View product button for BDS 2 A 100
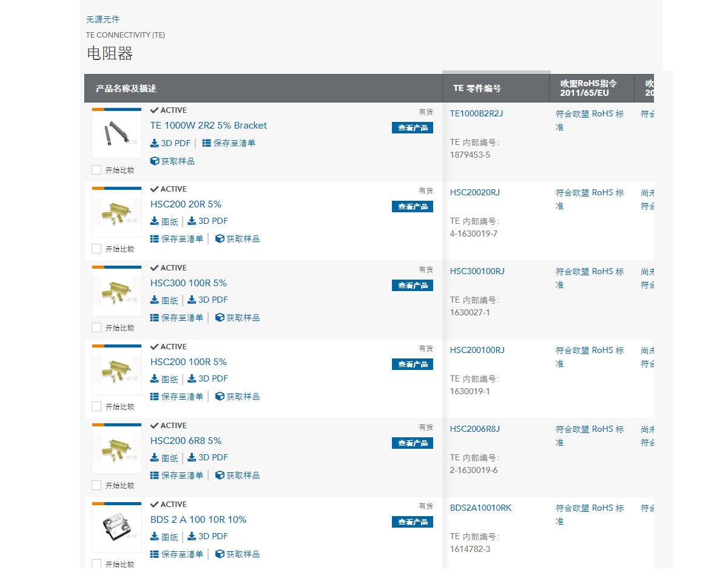728x581 pixels. coord(413,522)
